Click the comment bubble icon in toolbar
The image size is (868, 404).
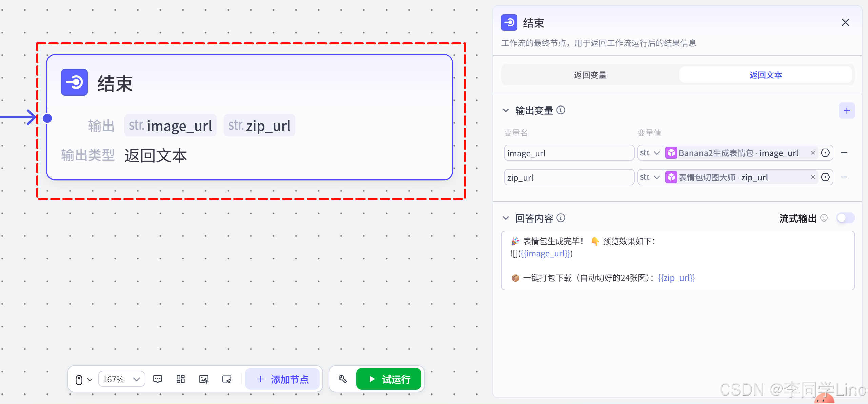158,379
